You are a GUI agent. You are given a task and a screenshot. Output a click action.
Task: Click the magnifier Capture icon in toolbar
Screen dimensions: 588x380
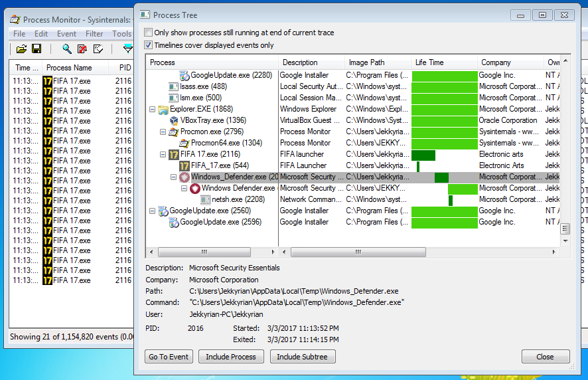(67, 48)
